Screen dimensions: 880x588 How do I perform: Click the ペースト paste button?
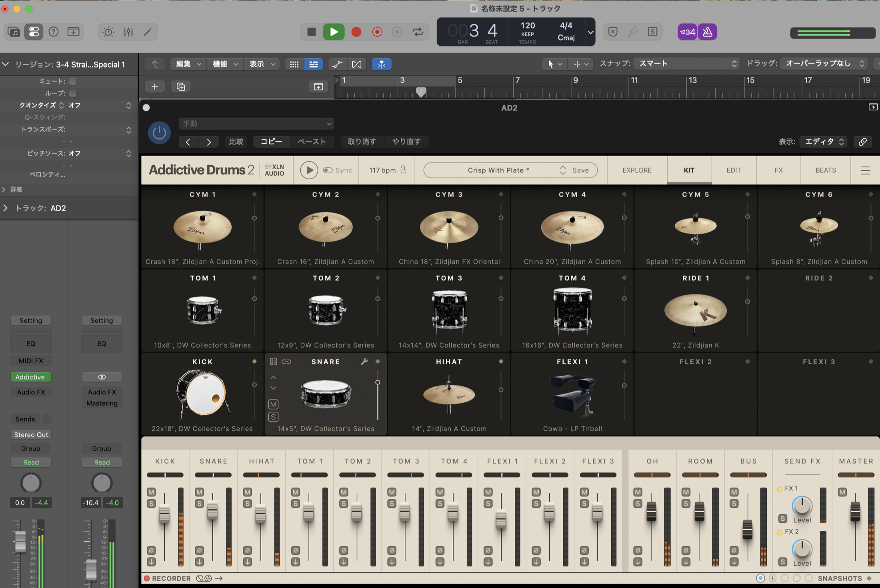click(312, 142)
